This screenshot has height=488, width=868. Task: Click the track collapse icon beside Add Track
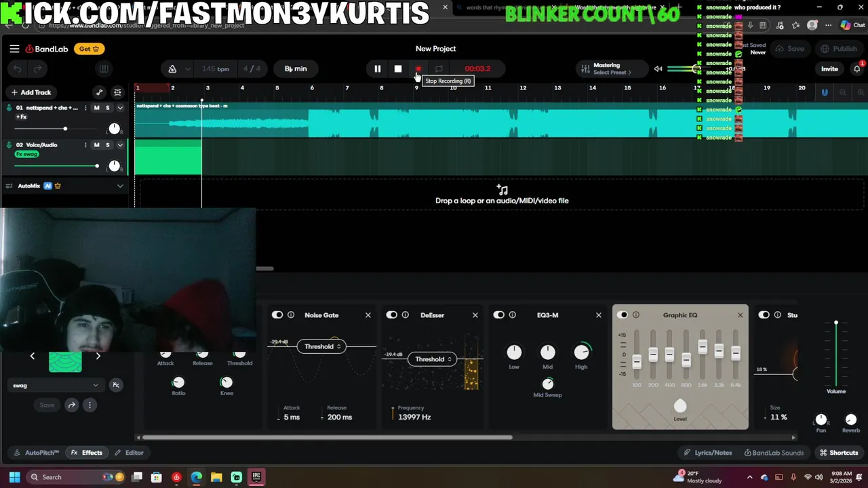point(117,92)
